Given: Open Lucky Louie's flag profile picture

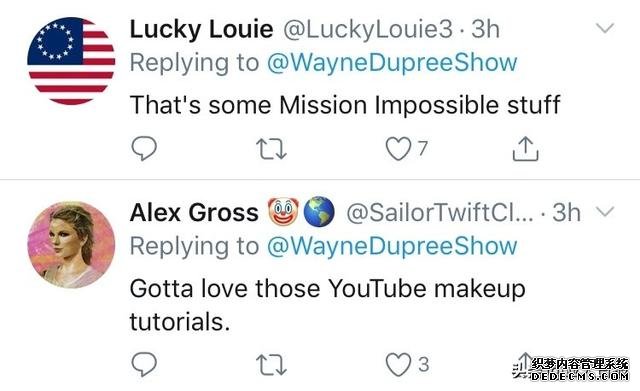Looking at the screenshot, I should [71, 61].
